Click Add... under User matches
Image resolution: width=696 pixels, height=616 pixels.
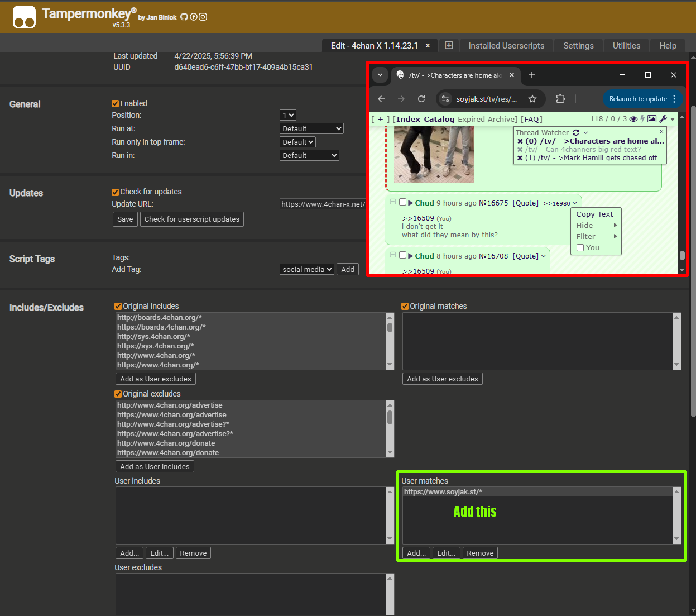(416, 553)
